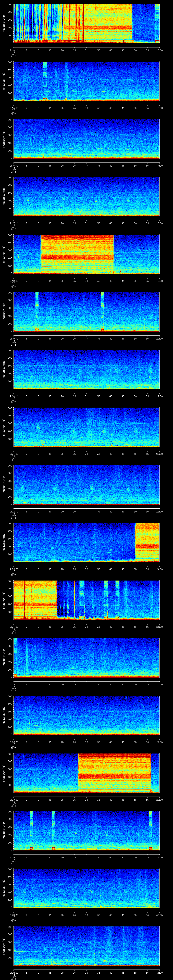Click the 9:30:00 start time label

click(14, 972)
